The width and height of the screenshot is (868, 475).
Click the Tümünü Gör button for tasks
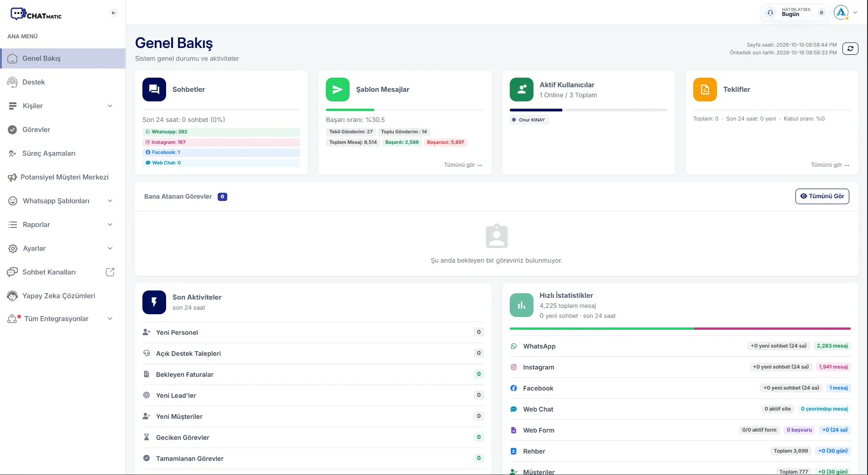[822, 196]
